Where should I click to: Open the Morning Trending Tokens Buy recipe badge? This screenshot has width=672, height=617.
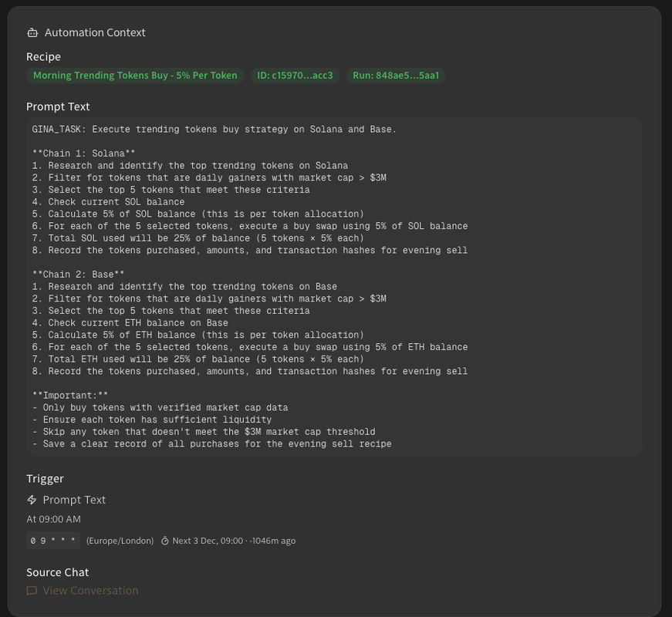pos(135,76)
